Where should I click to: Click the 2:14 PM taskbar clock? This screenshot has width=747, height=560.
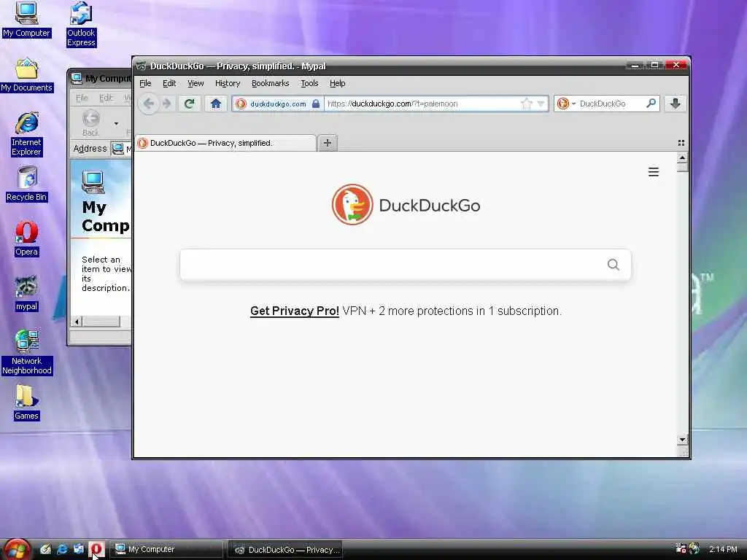pyautogui.click(x=723, y=549)
